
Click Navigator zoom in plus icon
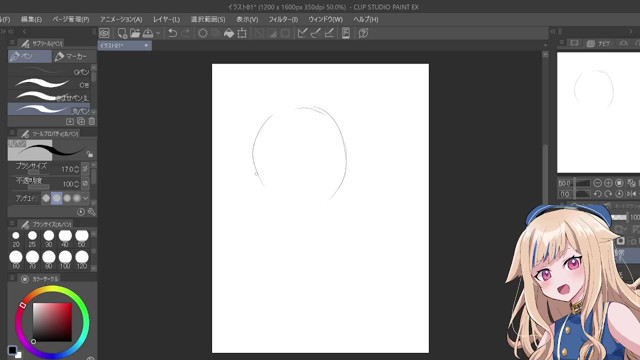(x=608, y=183)
